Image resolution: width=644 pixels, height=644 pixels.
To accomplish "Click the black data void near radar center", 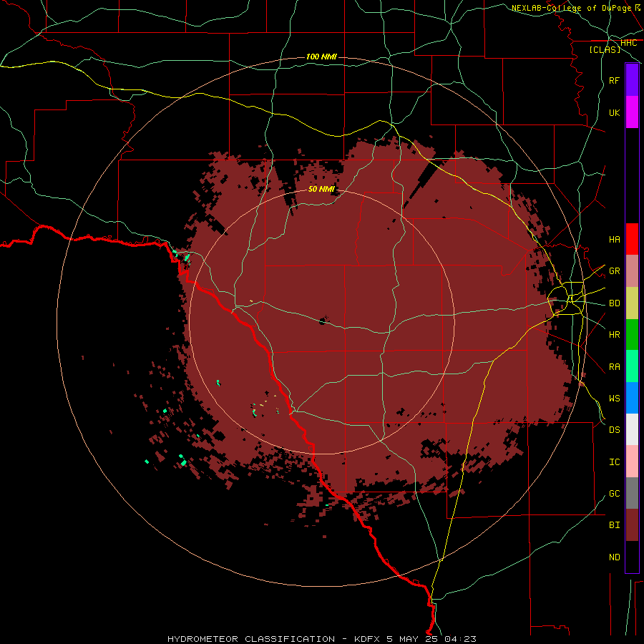I will point(323,321).
